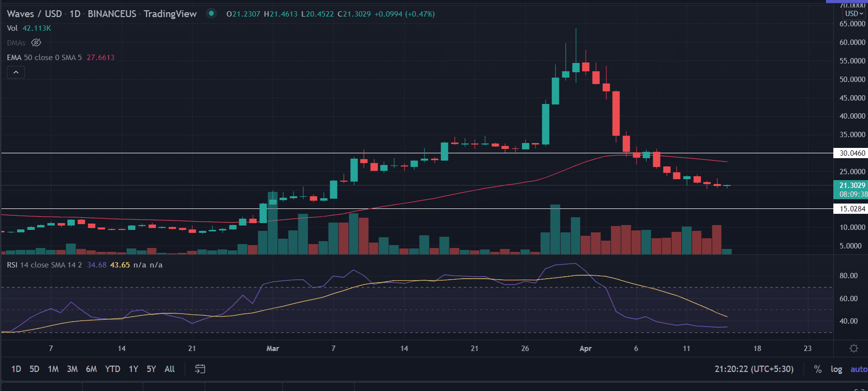
Task: Open the go to date calendar icon
Action: point(200,369)
